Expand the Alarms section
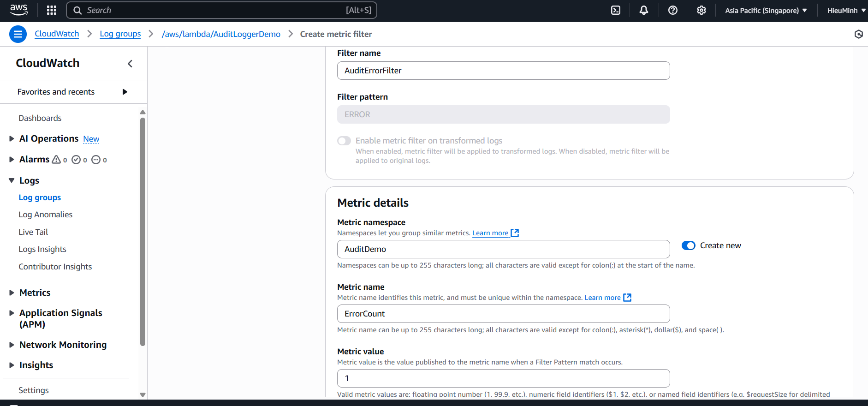868x406 pixels. [12, 159]
